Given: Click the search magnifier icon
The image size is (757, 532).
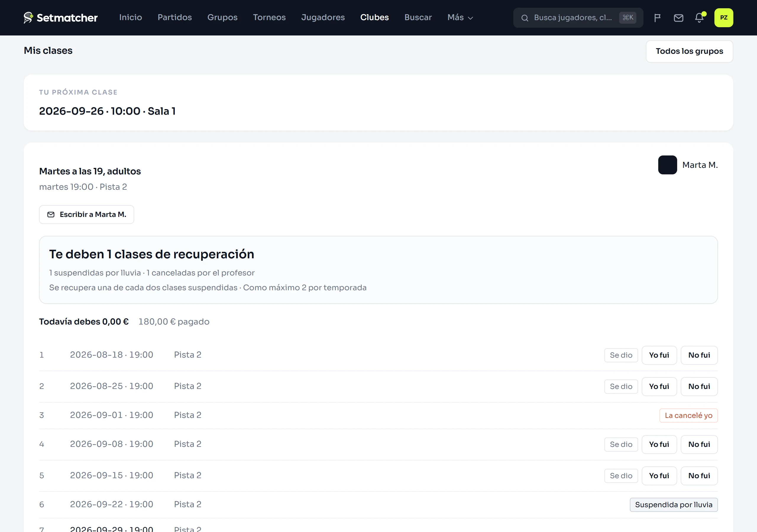Looking at the screenshot, I should (525, 18).
